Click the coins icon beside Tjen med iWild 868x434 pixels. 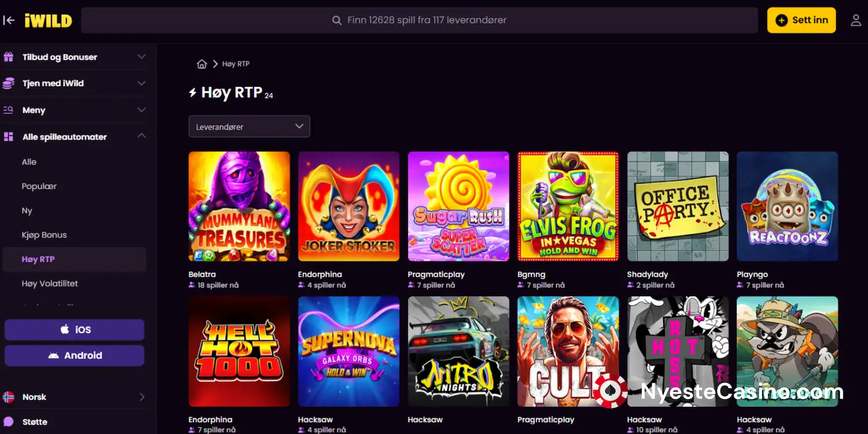pos(9,83)
